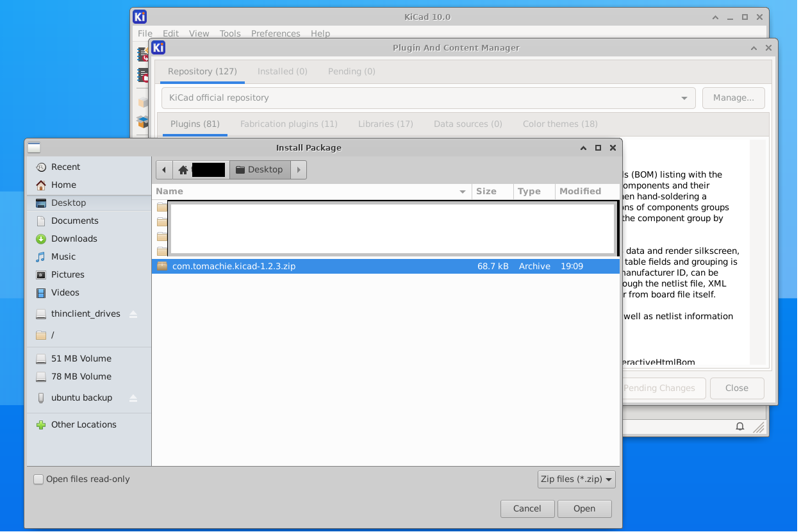The image size is (801, 532).
Task: Sort files by Type column
Action: (x=534, y=191)
